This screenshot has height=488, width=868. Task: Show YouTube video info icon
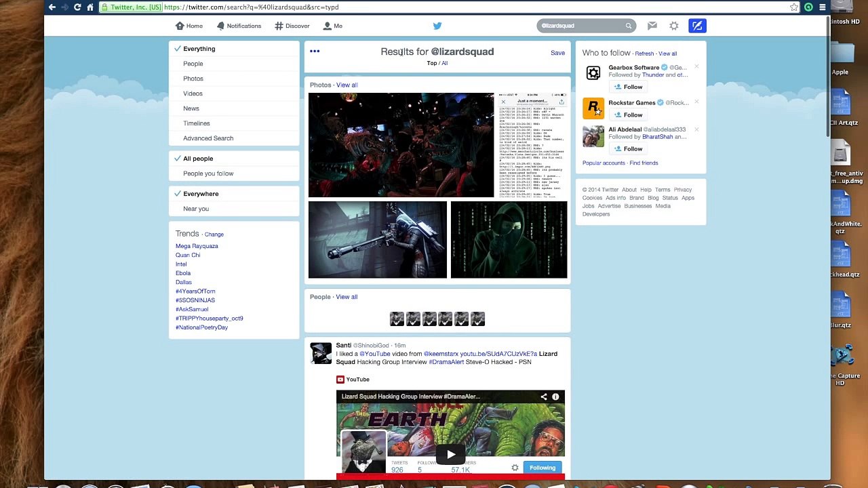(x=555, y=396)
